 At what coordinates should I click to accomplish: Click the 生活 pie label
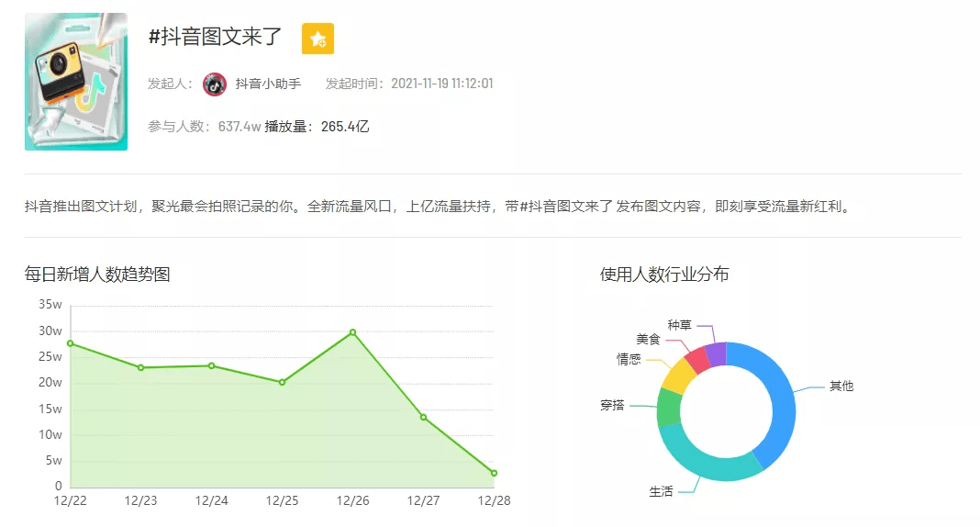[x=661, y=492]
